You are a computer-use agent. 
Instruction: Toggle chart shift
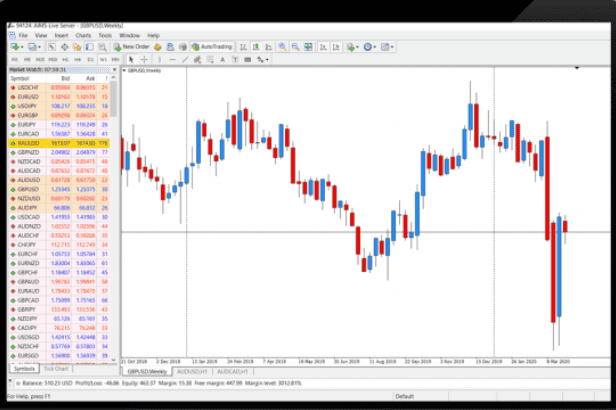(336, 47)
